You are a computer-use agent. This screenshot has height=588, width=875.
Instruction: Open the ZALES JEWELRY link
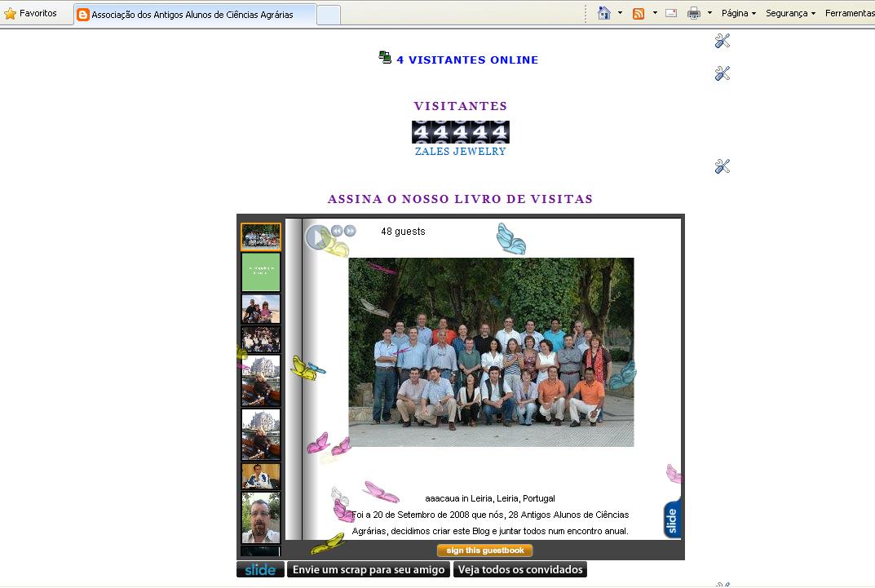pos(461,151)
